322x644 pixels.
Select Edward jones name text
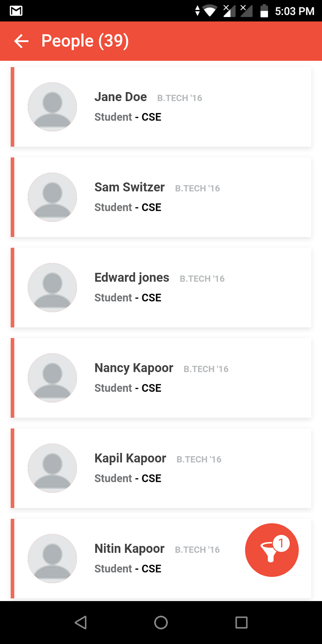[x=132, y=278]
